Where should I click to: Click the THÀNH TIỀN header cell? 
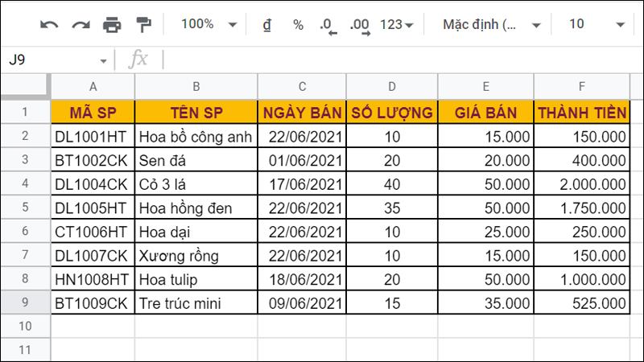click(x=582, y=112)
